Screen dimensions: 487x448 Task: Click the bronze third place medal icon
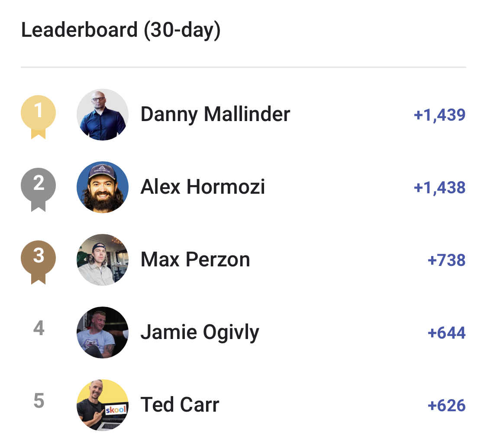click(38, 262)
